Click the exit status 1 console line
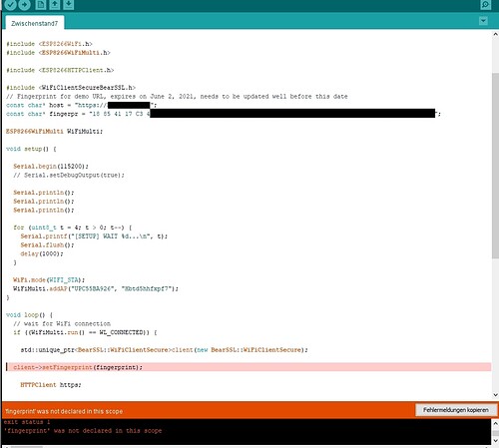499x448 pixels. pyautogui.click(x=27, y=422)
